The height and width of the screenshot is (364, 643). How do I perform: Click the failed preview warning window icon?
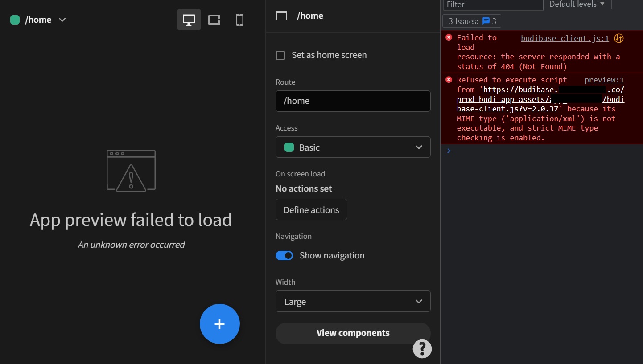point(131,171)
